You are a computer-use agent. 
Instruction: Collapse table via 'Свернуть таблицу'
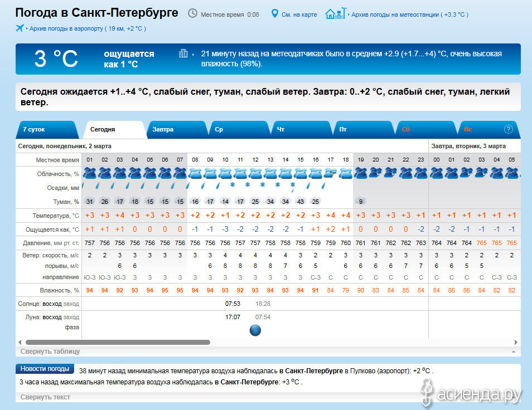pos(50,352)
